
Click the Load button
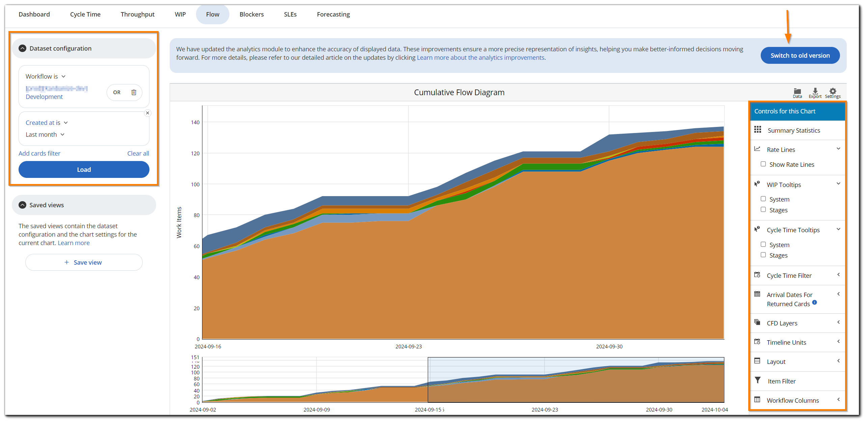[84, 169]
